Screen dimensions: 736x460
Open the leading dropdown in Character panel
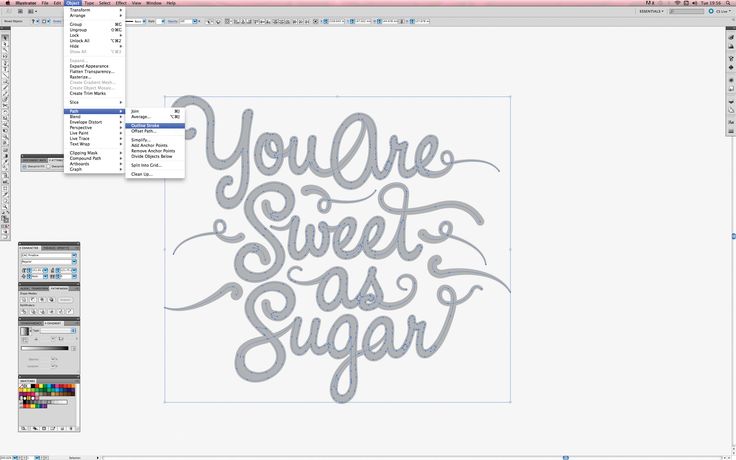75,270
